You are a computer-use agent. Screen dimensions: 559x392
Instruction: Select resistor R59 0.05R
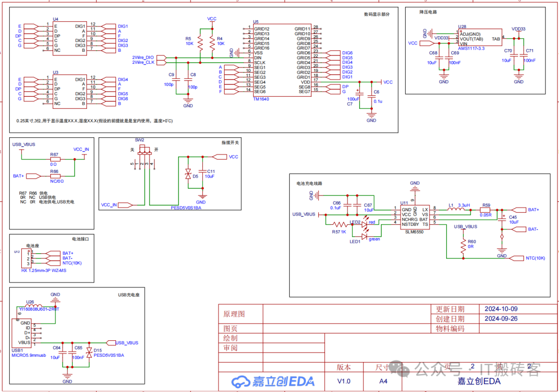pos(485,210)
